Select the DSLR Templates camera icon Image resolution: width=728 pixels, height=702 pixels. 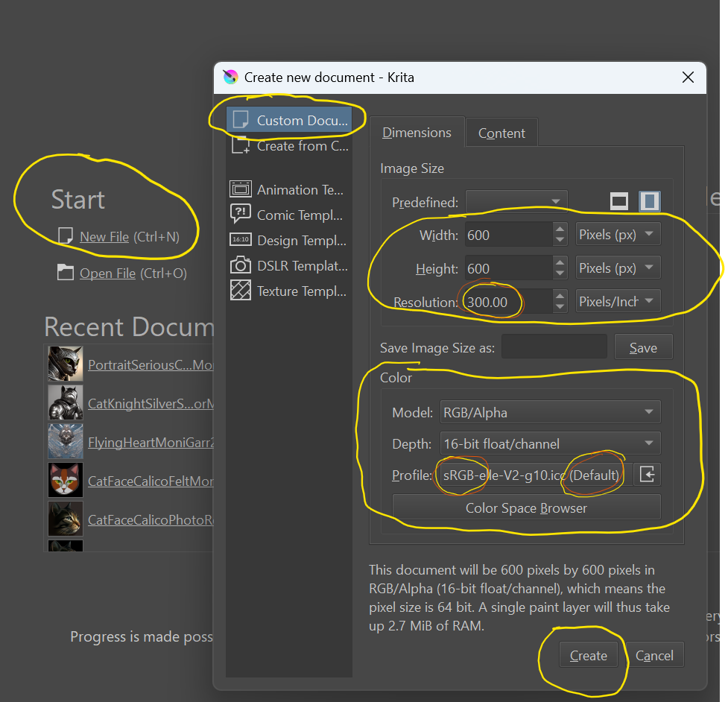241,265
